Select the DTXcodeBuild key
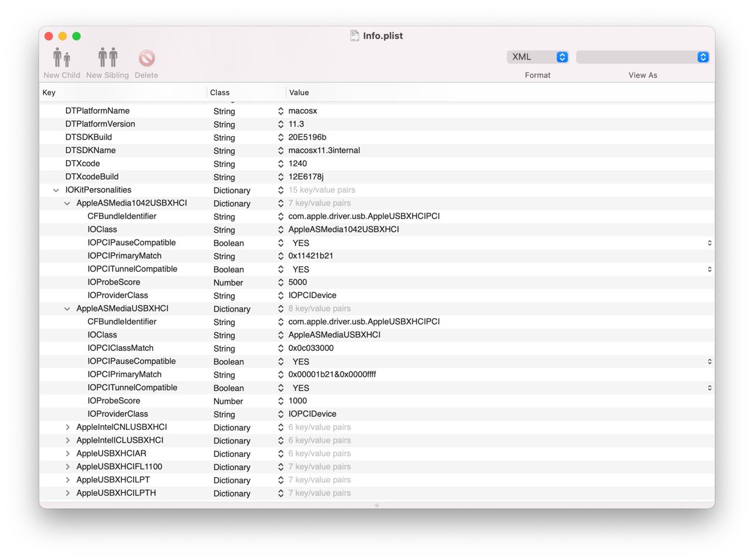The image size is (754, 560). click(92, 177)
